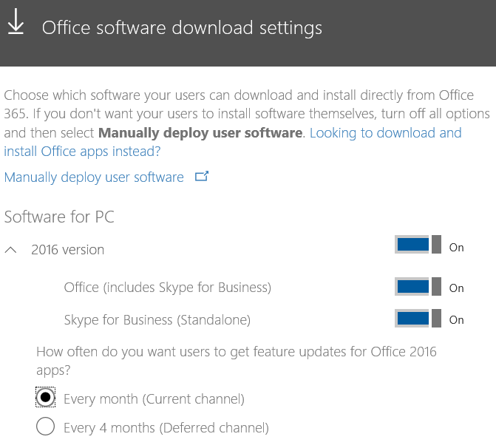Choose Every 4 months (Deferred channel) radio
The height and width of the screenshot is (448, 496).
pyautogui.click(x=46, y=426)
